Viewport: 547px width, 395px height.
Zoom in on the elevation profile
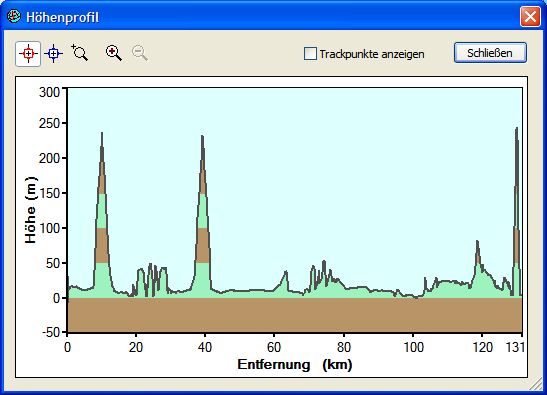114,53
